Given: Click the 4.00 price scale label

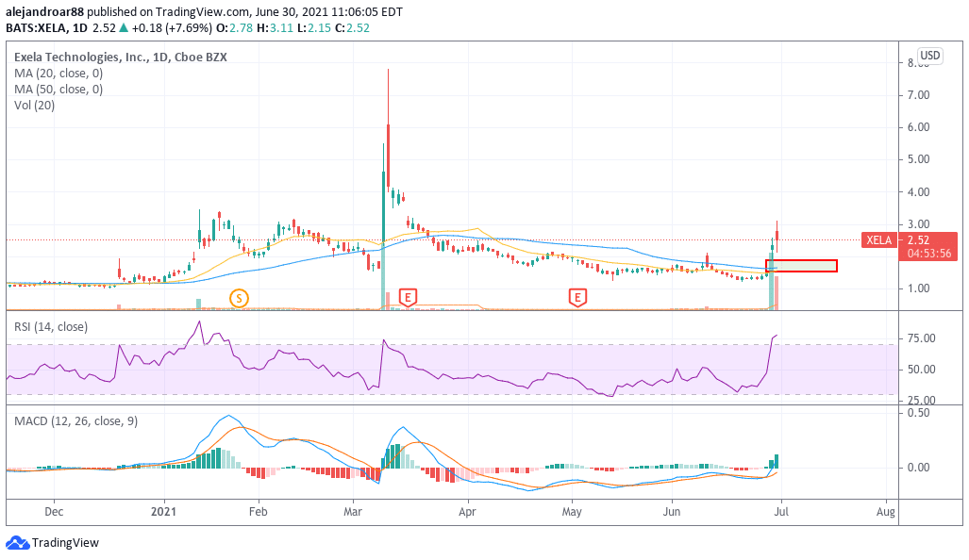Looking at the screenshot, I should (x=918, y=192).
